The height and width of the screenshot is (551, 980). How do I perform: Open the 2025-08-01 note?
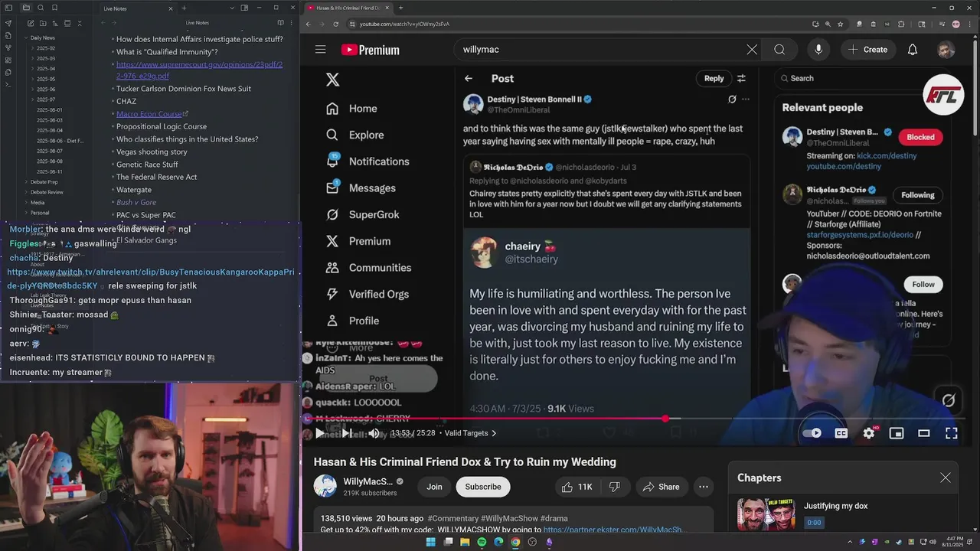pos(50,109)
